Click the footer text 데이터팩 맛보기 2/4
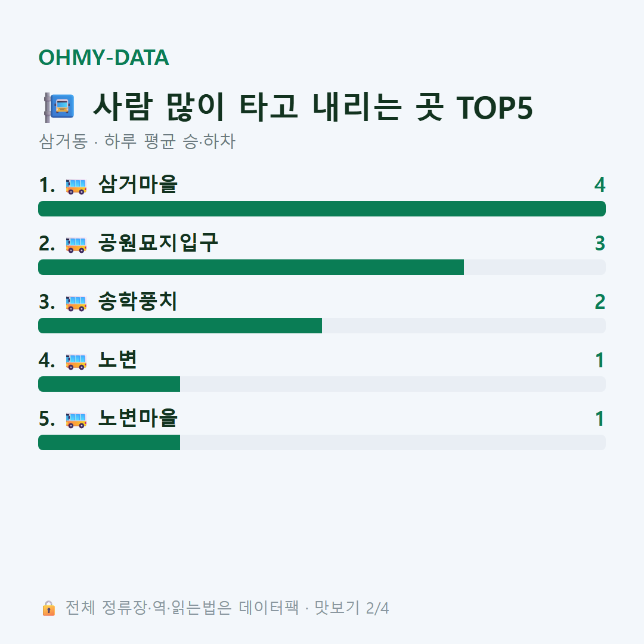Screen dimensions: 644x644 coord(314,608)
